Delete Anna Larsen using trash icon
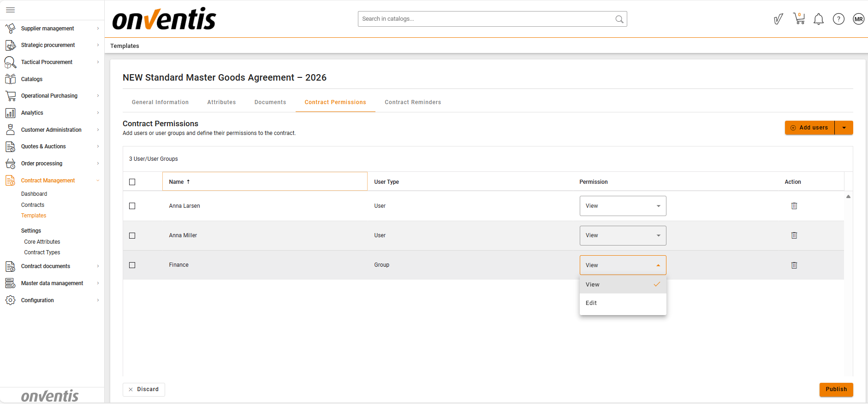Viewport: 868px width, 404px height. (794, 206)
